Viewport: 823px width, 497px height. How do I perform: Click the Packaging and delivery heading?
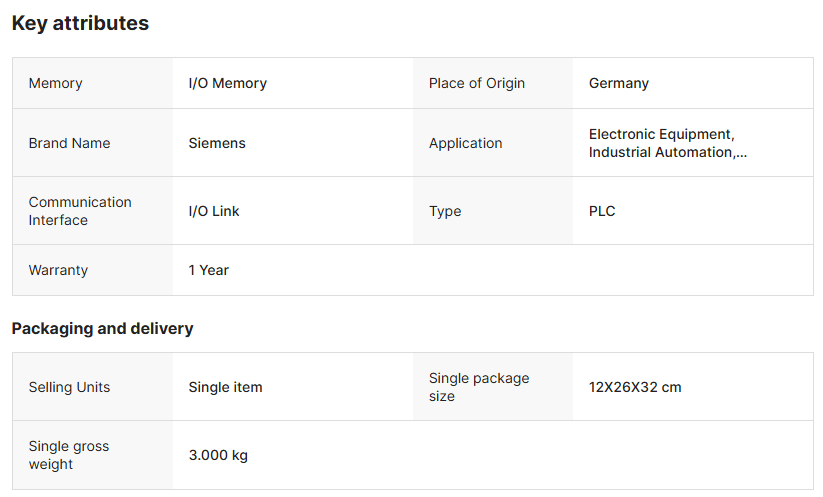click(x=102, y=328)
